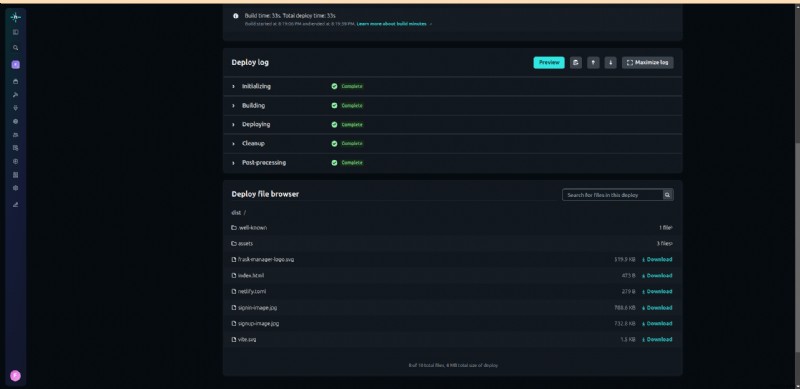The width and height of the screenshot is (800, 389).
Task: Download frask-manager-logo.svg file
Action: tap(657, 259)
